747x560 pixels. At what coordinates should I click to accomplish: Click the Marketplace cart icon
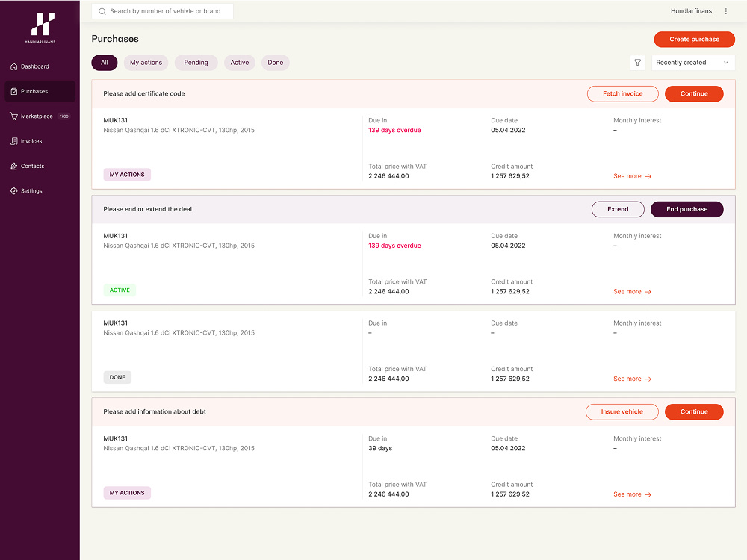coord(13,116)
